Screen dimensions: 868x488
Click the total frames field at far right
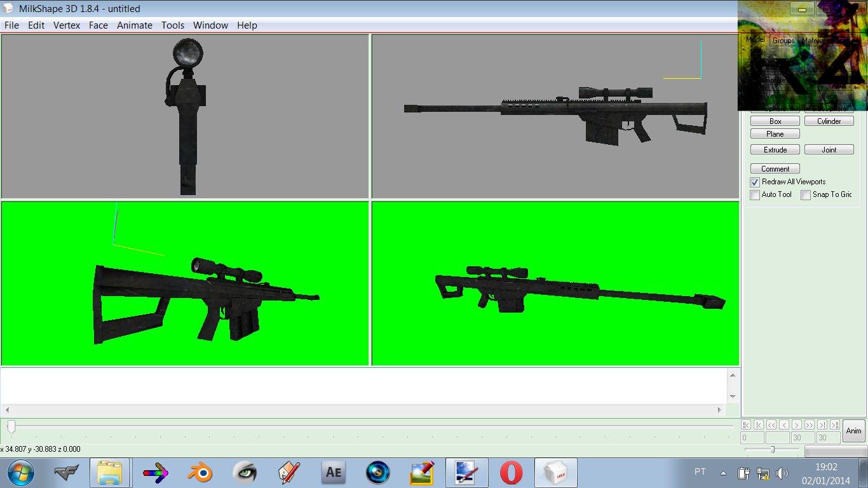coord(829,438)
